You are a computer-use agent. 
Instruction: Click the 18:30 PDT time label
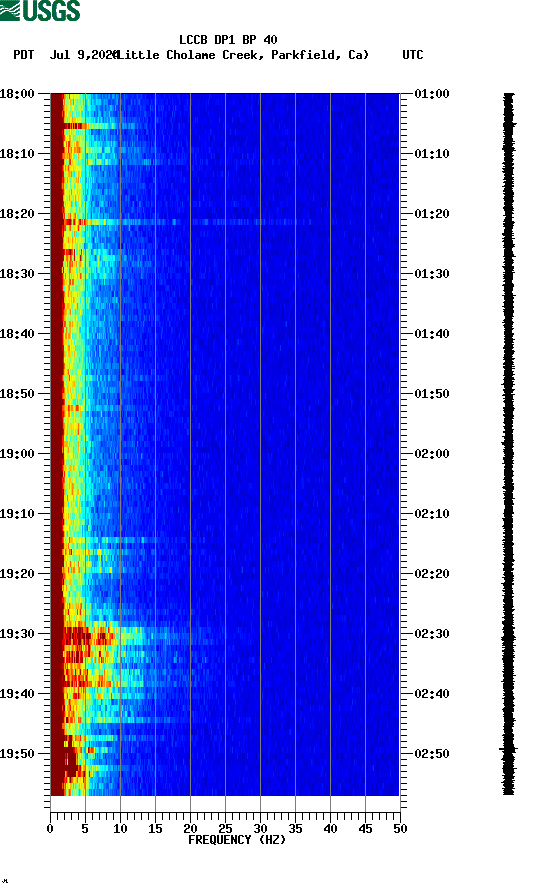click(17, 274)
